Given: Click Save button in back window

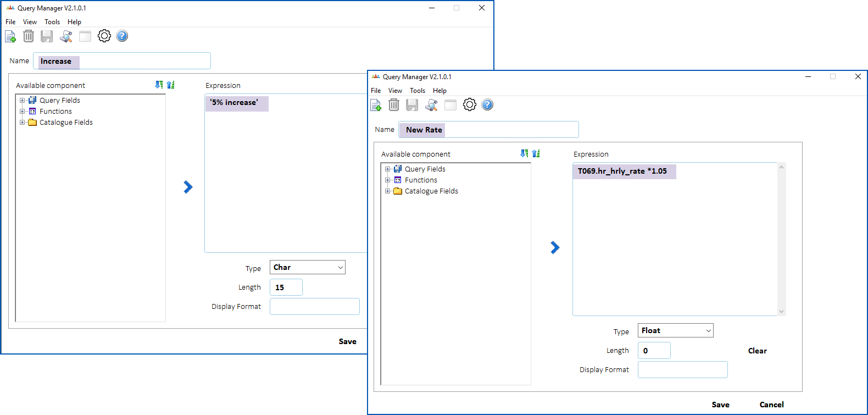Looking at the screenshot, I should point(347,341).
